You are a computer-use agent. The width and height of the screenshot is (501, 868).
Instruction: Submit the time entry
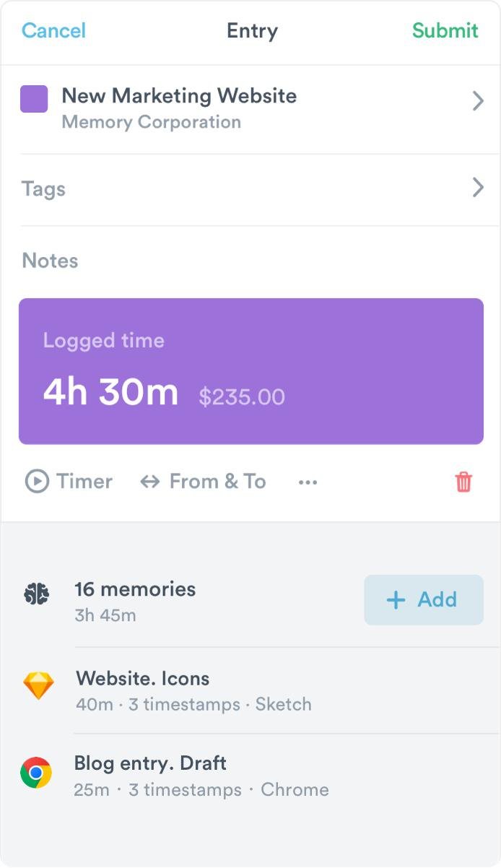(445, 30)
